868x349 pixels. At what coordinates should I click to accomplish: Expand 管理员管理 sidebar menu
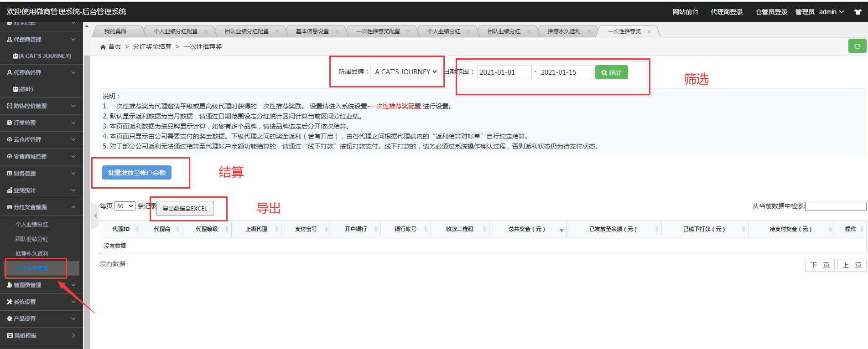[42, 285]
